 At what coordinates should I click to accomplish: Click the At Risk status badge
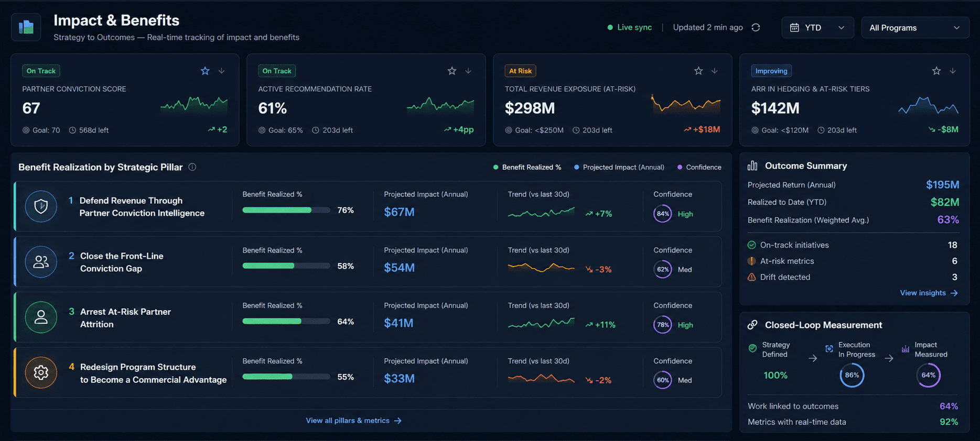coord(520,71)
